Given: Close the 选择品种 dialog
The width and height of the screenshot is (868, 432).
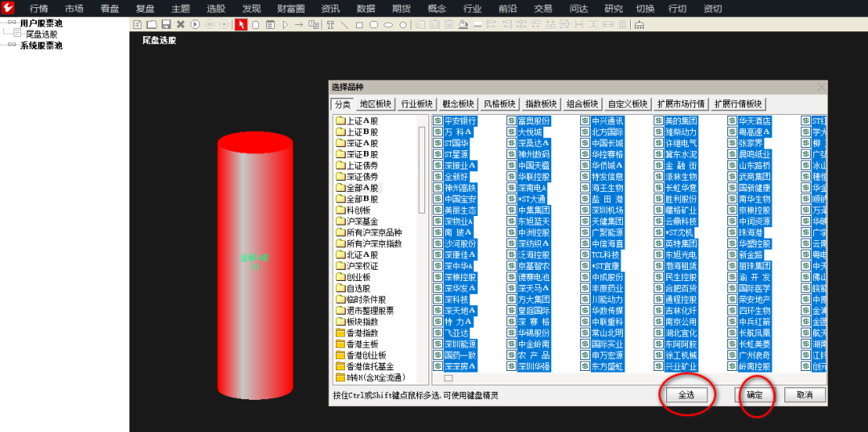Looking at the screenshot, I should tap(822, 87).
